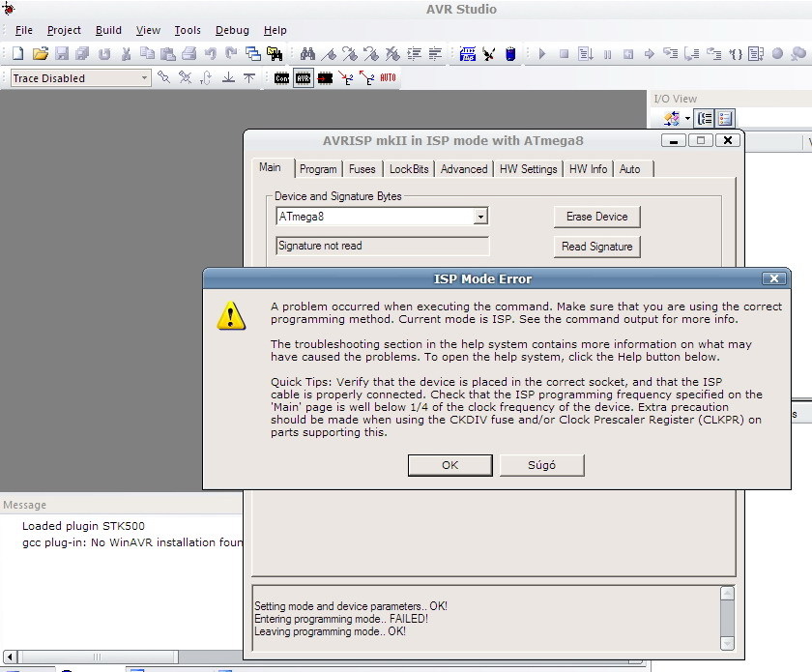812x672 pixels.
Task: Open the Build menu
Action: point(108,30)
